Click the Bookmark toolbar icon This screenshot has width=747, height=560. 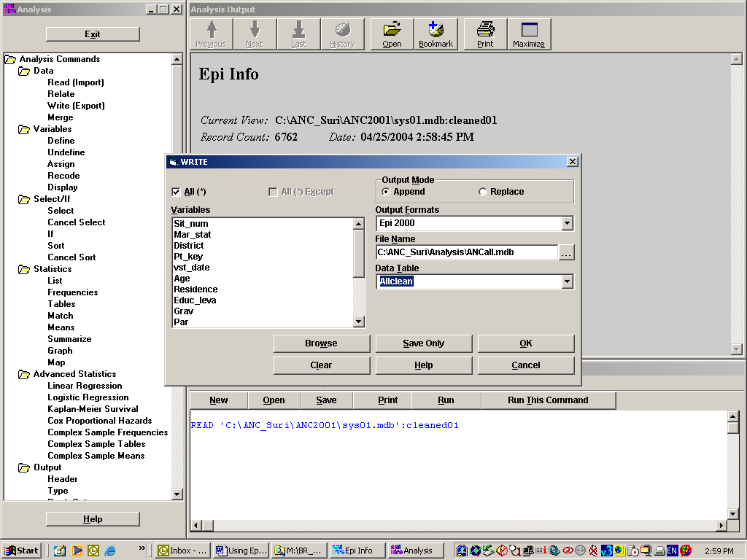click(x=436, y=34)
